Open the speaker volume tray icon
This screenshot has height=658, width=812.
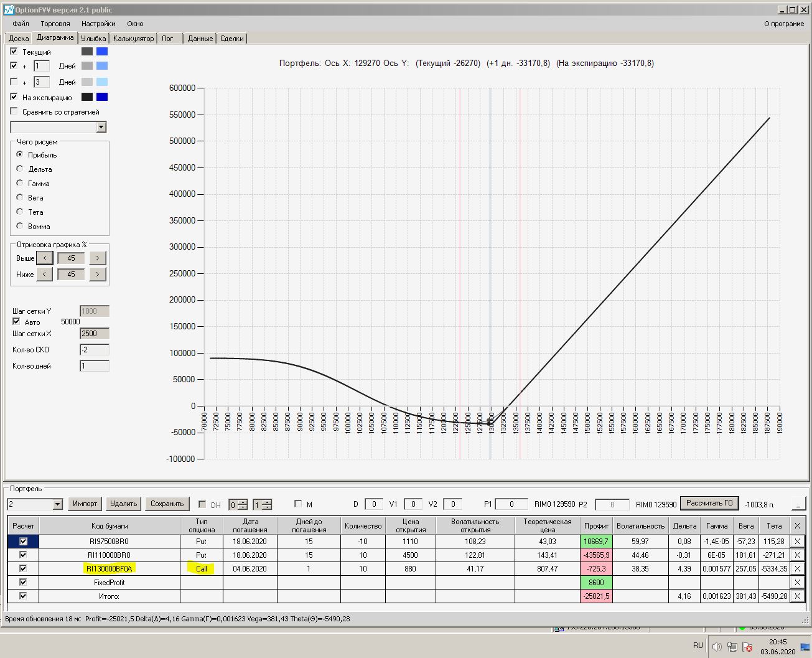tap(717, 647)
